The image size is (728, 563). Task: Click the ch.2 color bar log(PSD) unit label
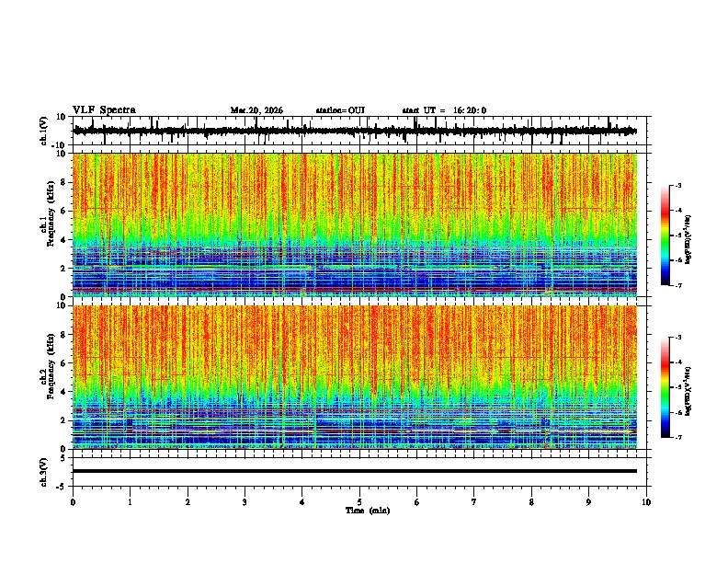click(689, 391)
